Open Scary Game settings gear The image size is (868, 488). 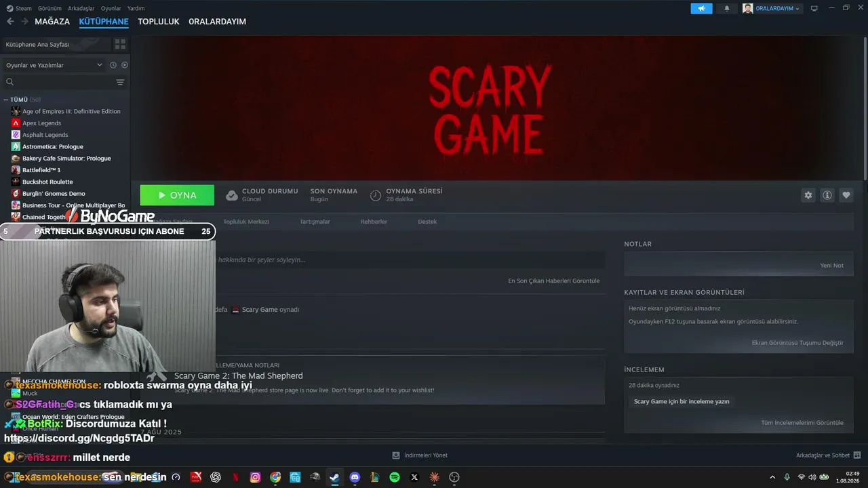click(x=808, y=195)
